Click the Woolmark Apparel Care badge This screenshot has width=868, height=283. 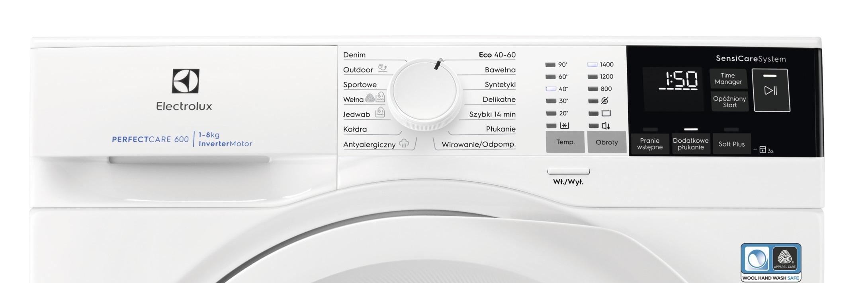click(785, 259)
